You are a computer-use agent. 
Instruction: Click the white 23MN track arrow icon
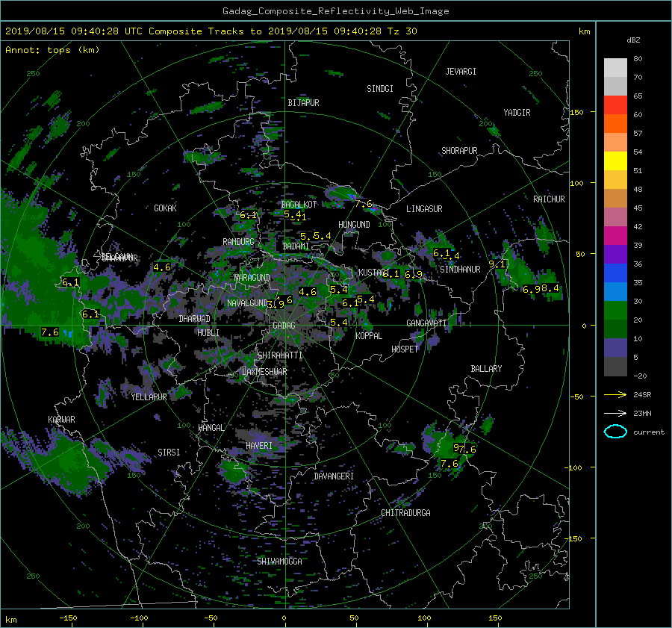point(615,413)
